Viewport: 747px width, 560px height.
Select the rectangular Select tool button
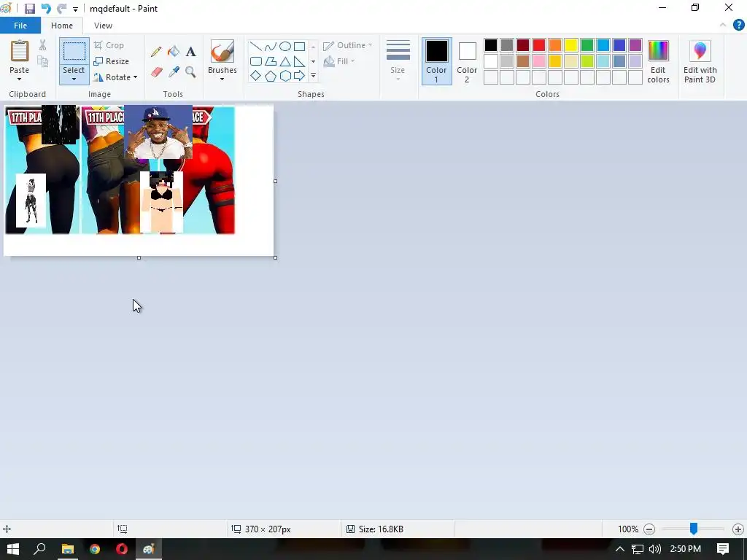pos(74,52)
